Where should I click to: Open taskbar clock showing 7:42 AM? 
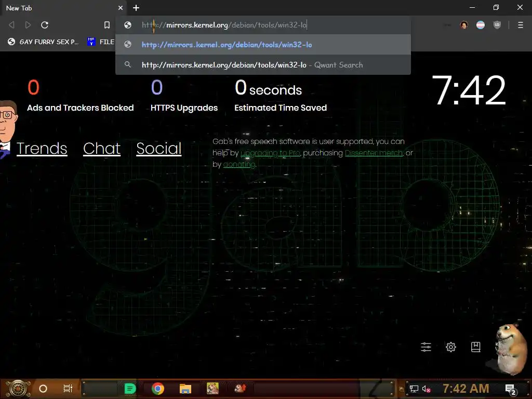point(466,389)
